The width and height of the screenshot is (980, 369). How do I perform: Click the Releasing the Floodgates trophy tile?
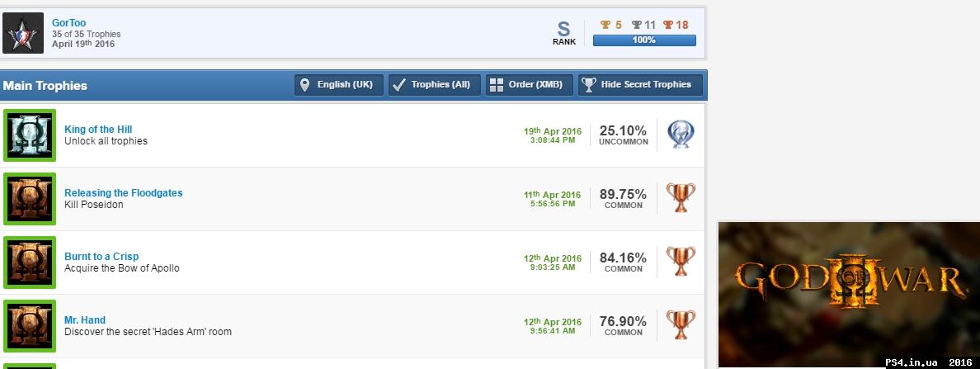click(x=29, y=199)
